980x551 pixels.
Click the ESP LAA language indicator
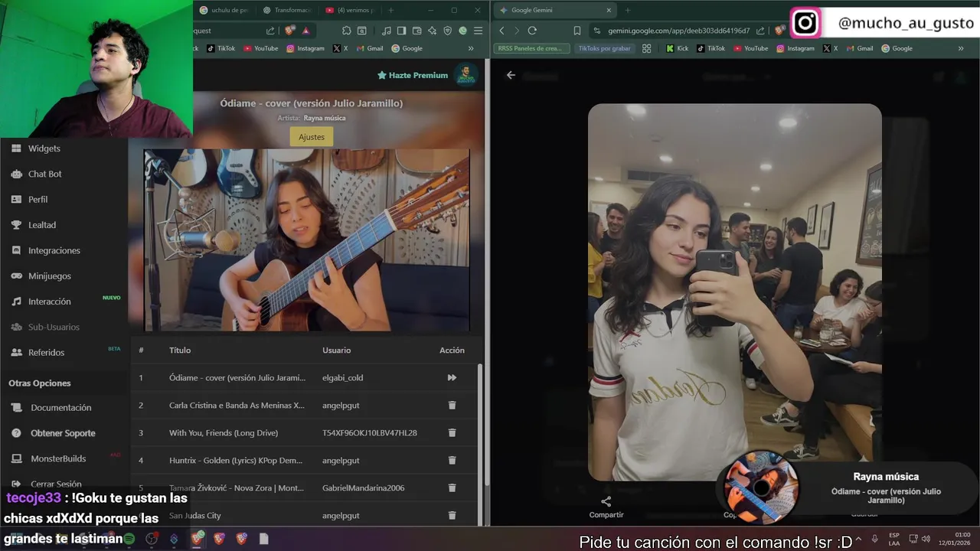894,539
